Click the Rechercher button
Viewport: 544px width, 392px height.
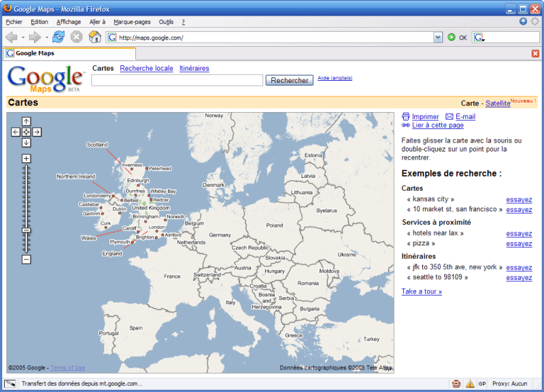[290, 80]
